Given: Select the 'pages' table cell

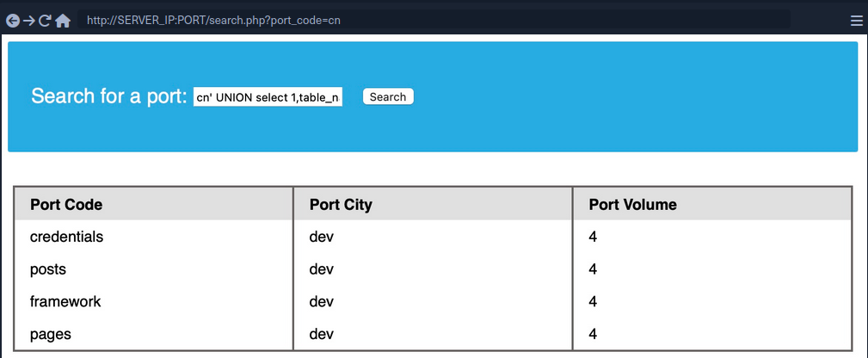Looking at the screenshot, I should (51, 334).
